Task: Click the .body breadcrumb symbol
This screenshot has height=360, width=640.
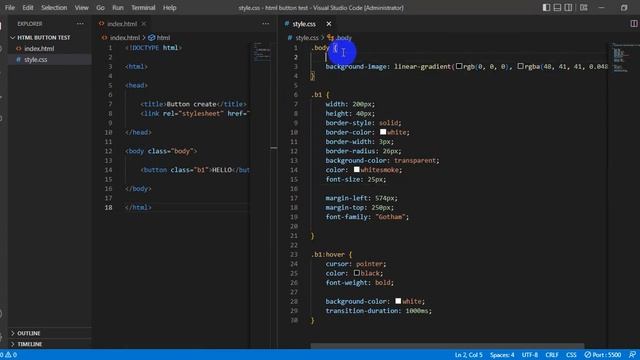Action: coord(344,38)
